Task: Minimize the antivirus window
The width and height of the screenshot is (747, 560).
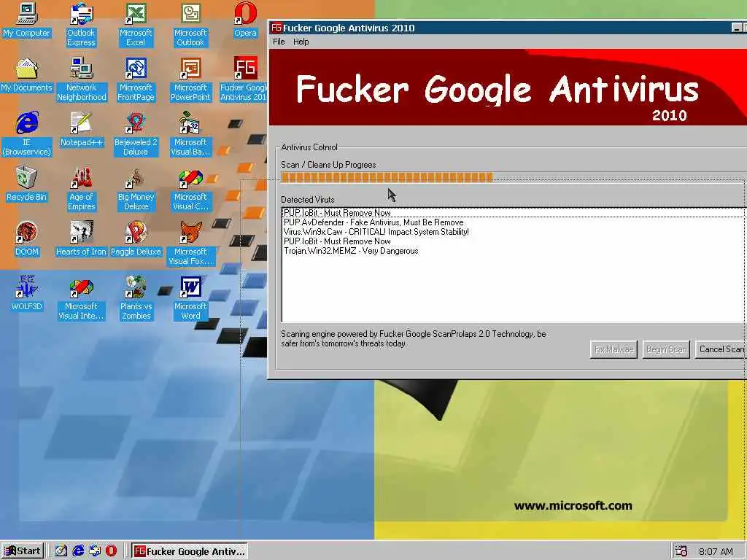Action: click(x=737, y=28)
